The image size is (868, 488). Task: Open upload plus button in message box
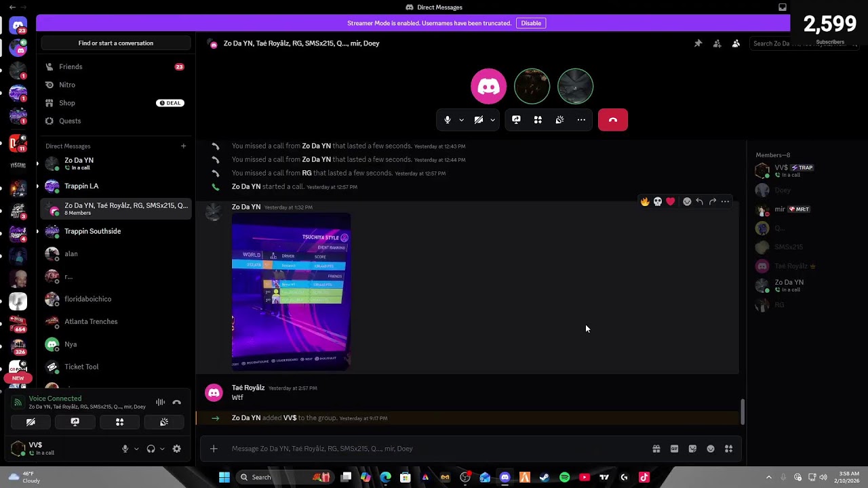point(214,449)
